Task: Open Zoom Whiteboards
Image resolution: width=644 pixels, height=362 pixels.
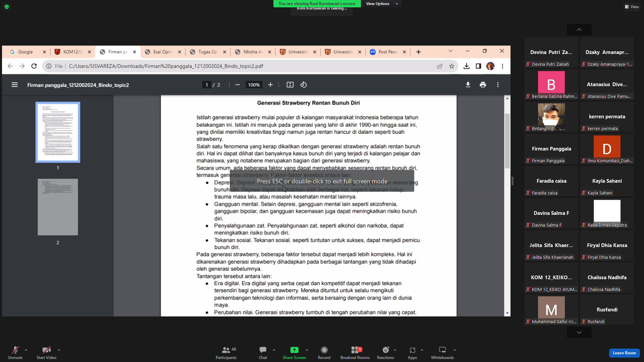Action: pyautogui.click(x=442, y=353)
